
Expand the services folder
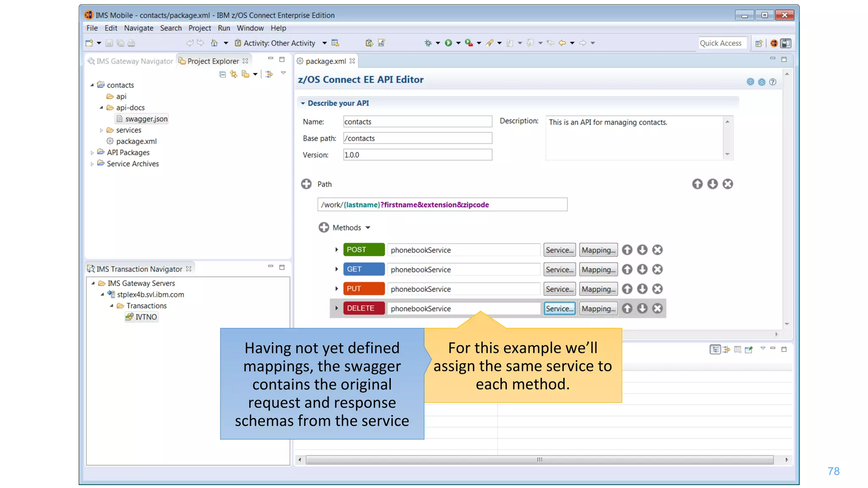(x=101, y=130)
